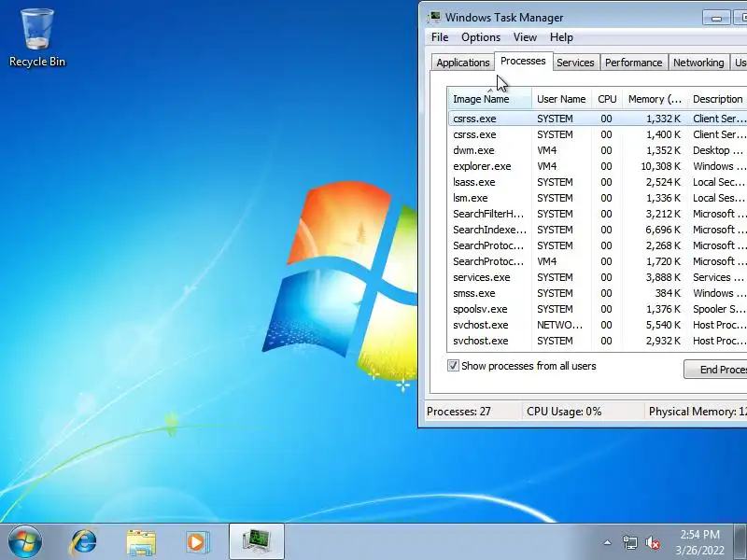Sort by Memory column header

pos(655,99)
